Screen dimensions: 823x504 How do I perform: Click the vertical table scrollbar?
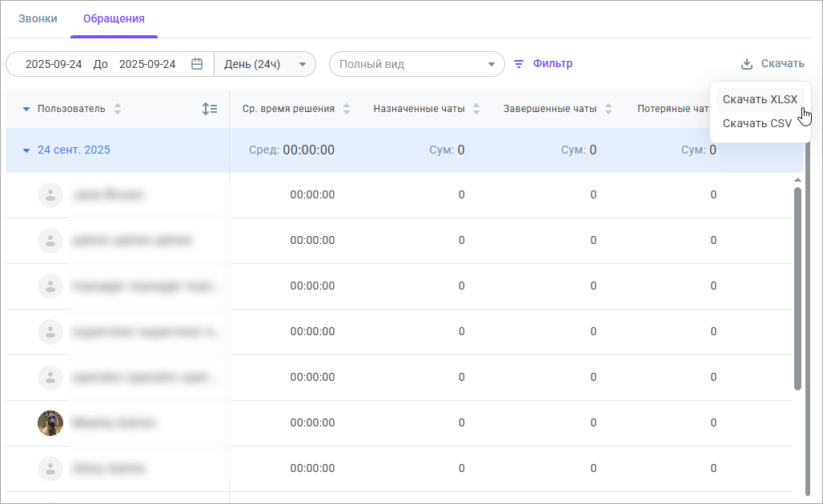(797, 288)
